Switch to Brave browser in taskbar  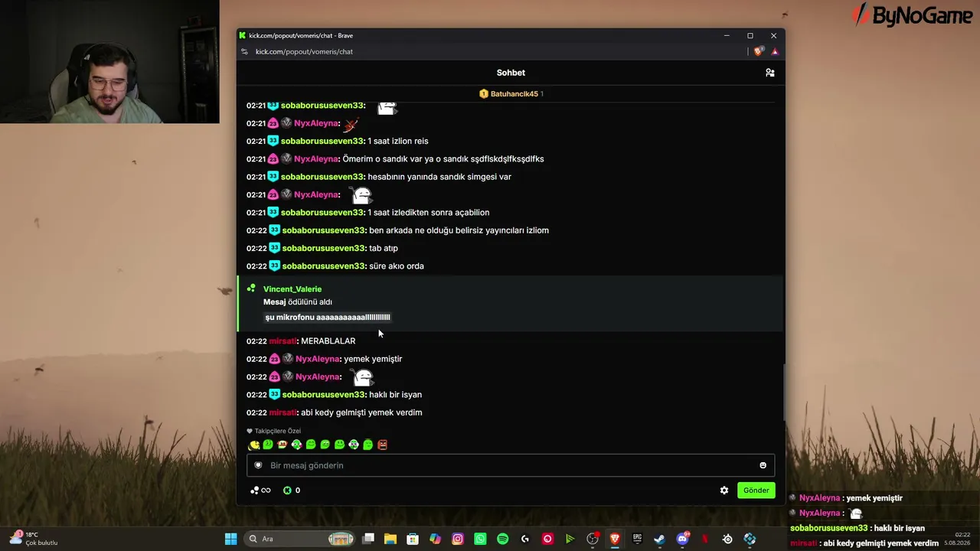(615, 539)
